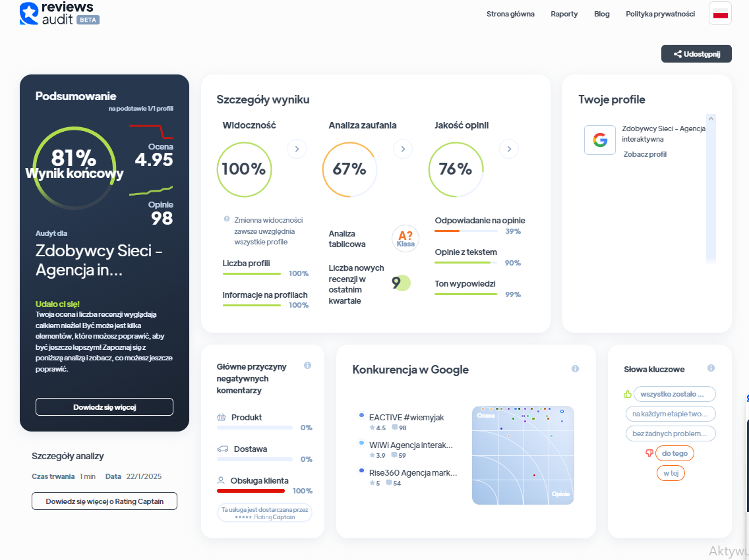The height and width of the screenshot is (560, 749).
Task: Click the 'Udało ci się!' heading
Action: (57, 304)
